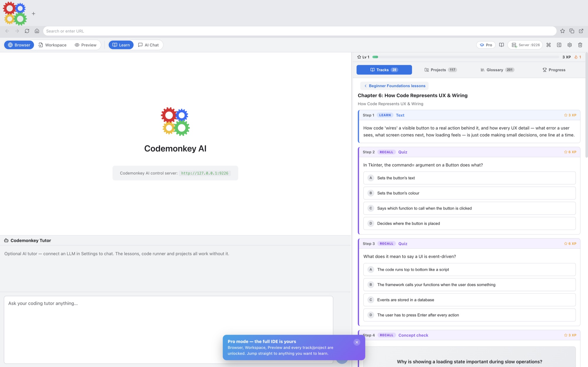Click the Glossary count badge 201

[510, 70]
